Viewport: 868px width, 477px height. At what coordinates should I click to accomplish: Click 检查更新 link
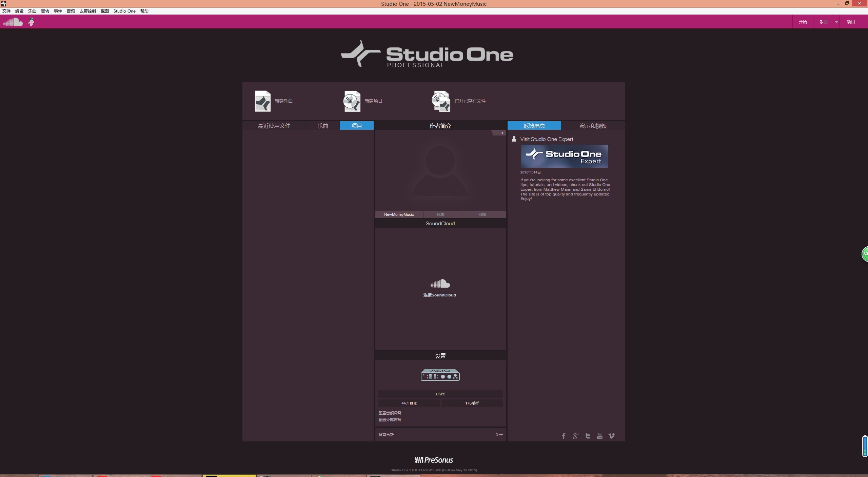[x=386, y=435]
